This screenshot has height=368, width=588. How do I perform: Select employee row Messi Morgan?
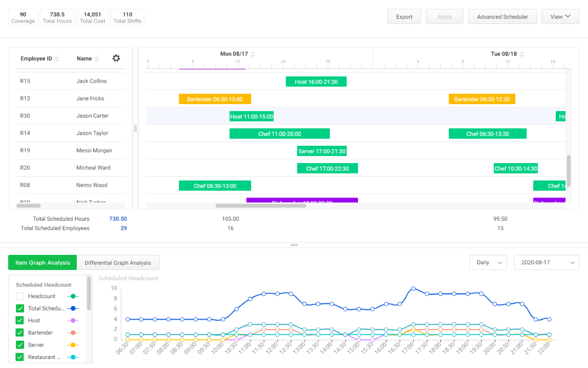coord(70,150)
